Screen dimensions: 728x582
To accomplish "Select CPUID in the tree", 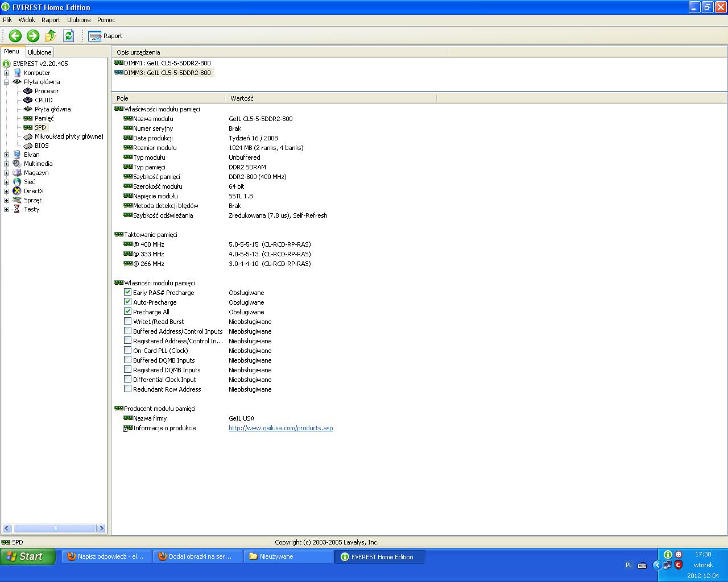I will pyautogui.click(x=43, y=100).
